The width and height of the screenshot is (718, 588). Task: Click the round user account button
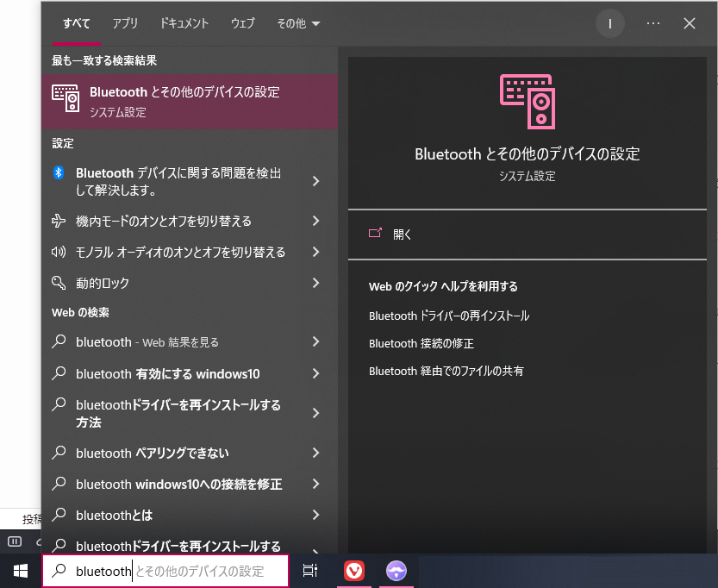[x=610, y=24]
